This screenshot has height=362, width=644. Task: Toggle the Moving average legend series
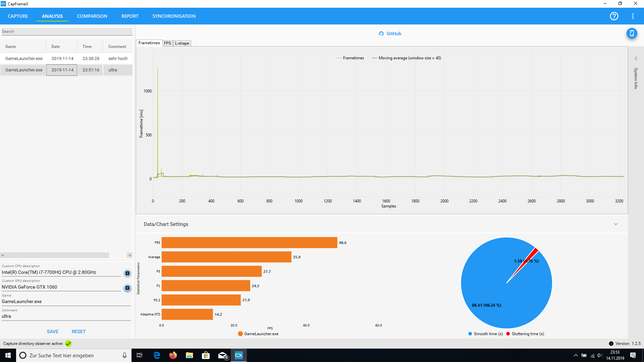click(406, 58)
